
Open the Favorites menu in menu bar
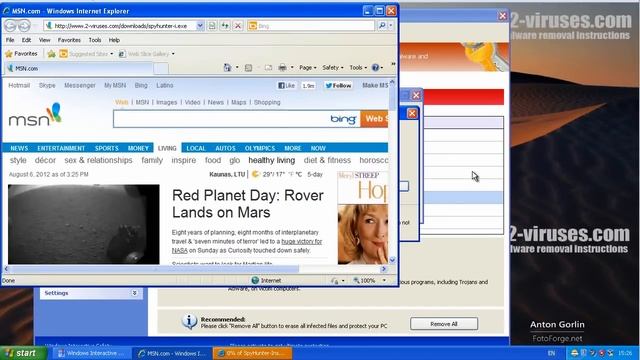[69, 40]
